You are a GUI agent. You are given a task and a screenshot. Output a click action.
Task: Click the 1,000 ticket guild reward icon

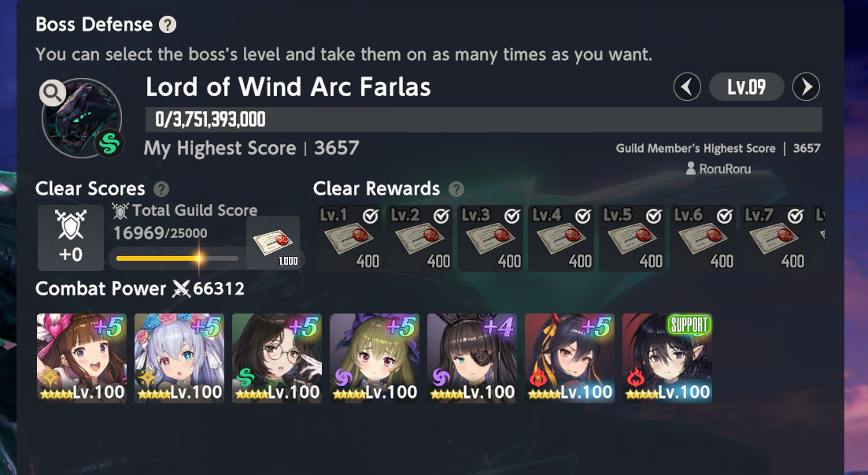coord(273,243)
